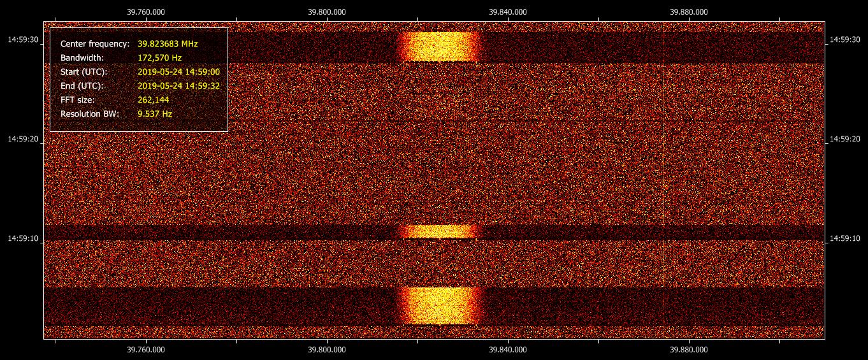Click 39.800.000 on the bottom frequency axis
Screen dimensions: 868x360
tap(327, 349)
